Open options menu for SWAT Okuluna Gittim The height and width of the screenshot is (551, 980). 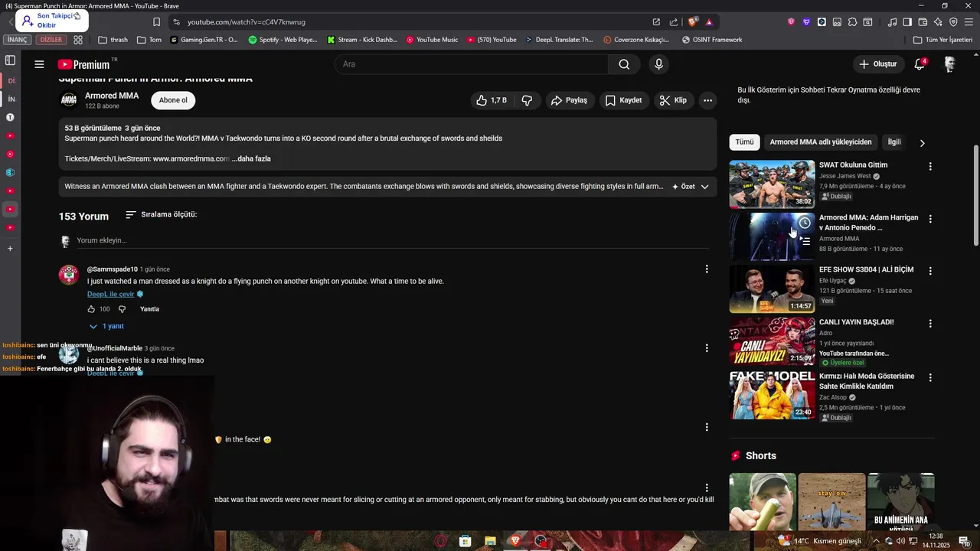click(930, 166)
